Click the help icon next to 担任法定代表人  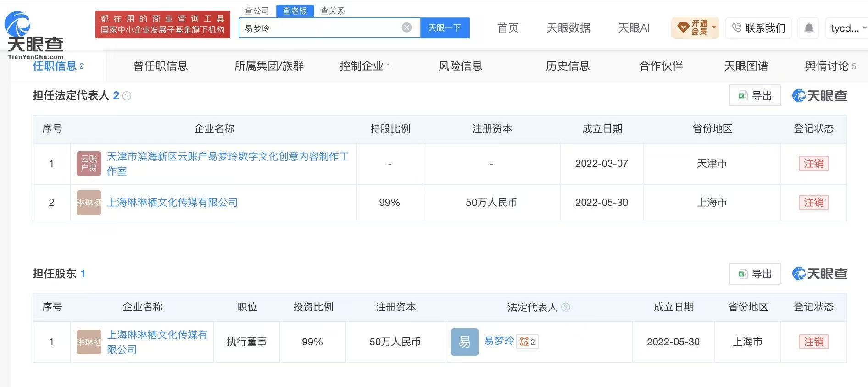tap(127, 96)
